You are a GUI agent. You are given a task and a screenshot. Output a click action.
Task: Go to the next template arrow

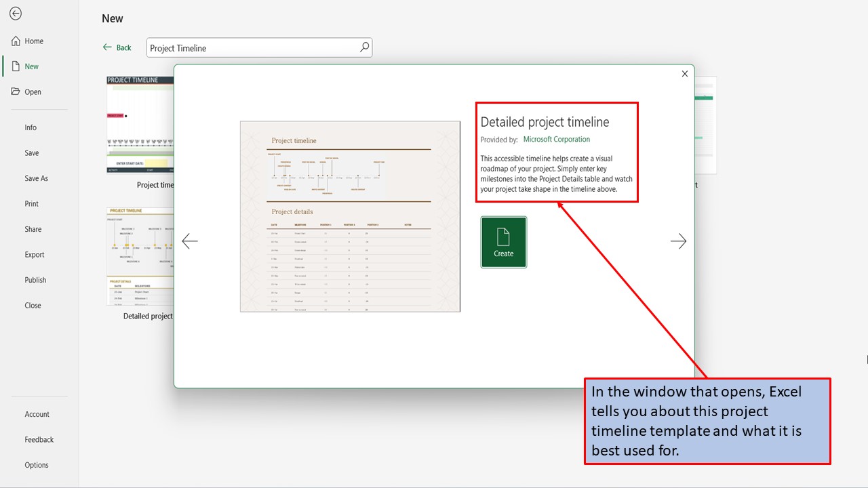tap(678, 241)
